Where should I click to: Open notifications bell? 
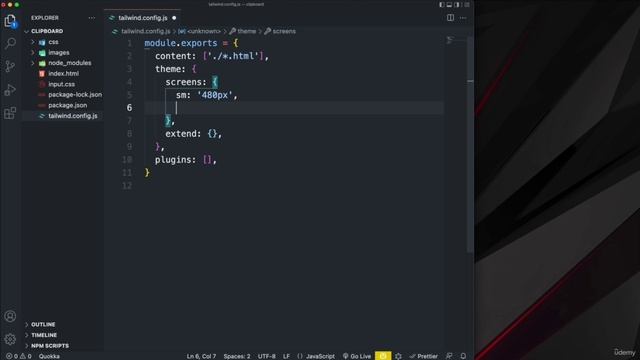pyautogui.click(x=463, y=356)
